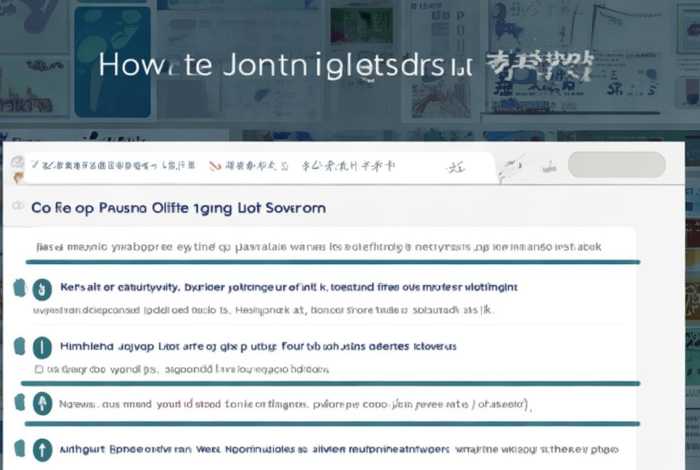The height and width of the screenshot is (470, 700).
Task: Click the teal divider bar under the description field
Action: pos(330,262)
